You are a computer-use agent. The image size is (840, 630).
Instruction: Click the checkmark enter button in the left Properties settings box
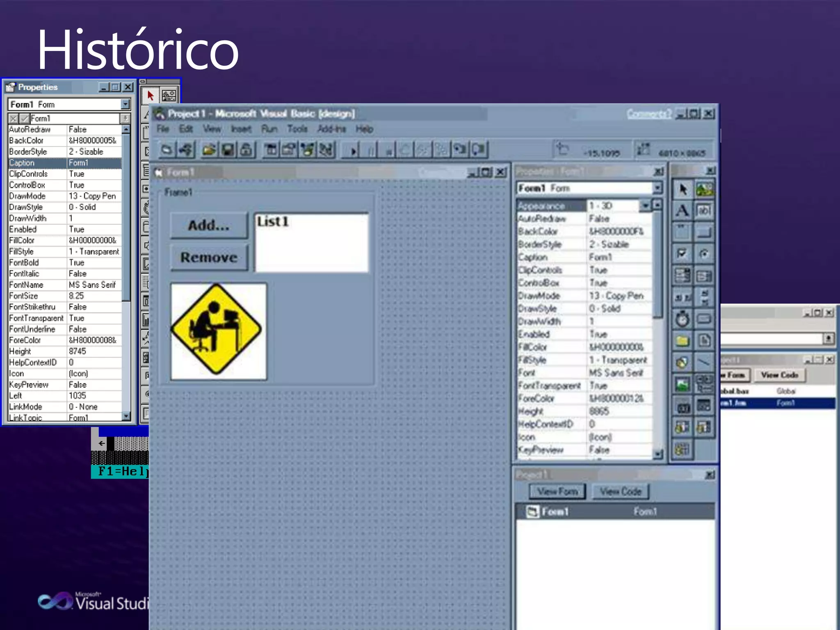[x=24, y=119]
